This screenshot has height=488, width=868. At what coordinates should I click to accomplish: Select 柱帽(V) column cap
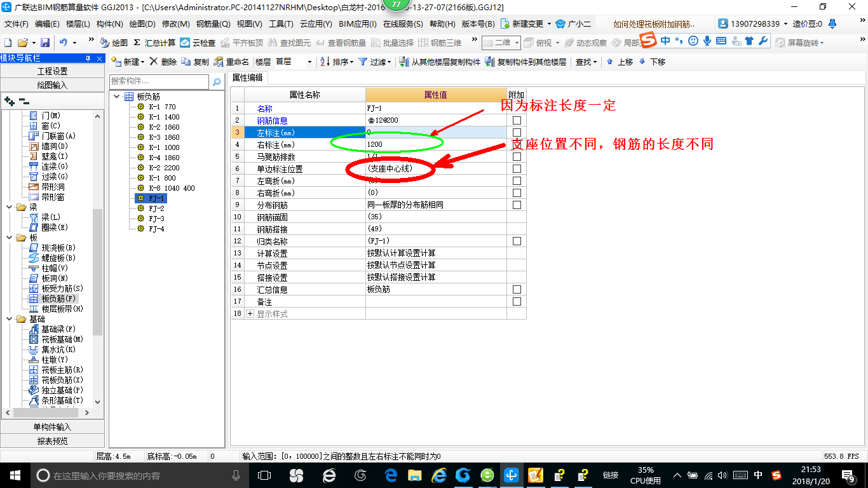coord(49,268)
